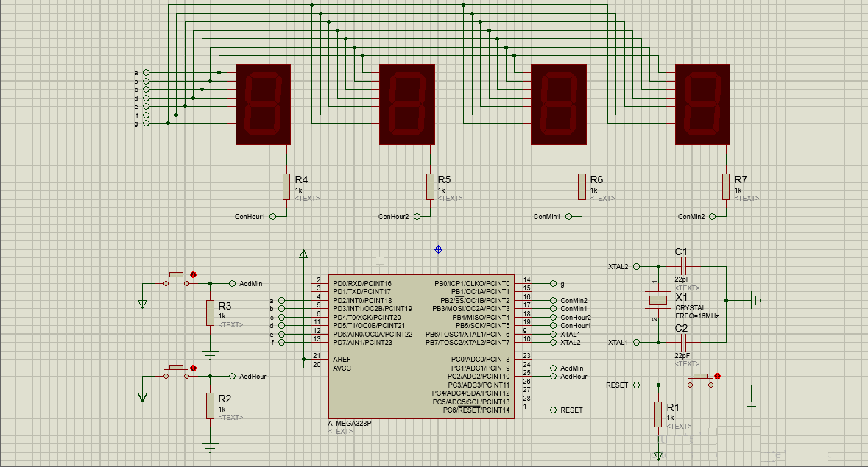Click the XTAL1 terminal next to C2
868x467 pixels.
(636, 342)
